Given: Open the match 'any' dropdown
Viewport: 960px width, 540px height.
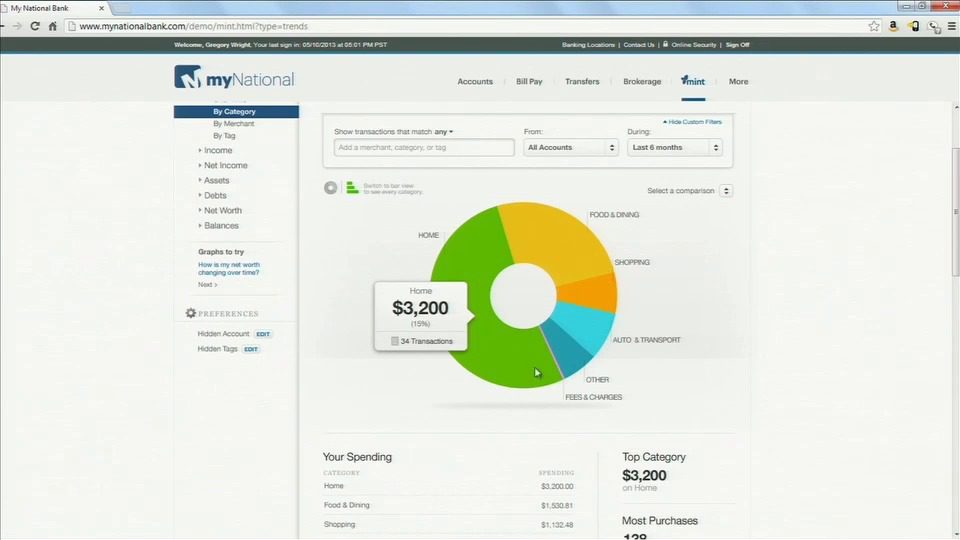Looking at the screenshot, I should [x=444, y=132].
